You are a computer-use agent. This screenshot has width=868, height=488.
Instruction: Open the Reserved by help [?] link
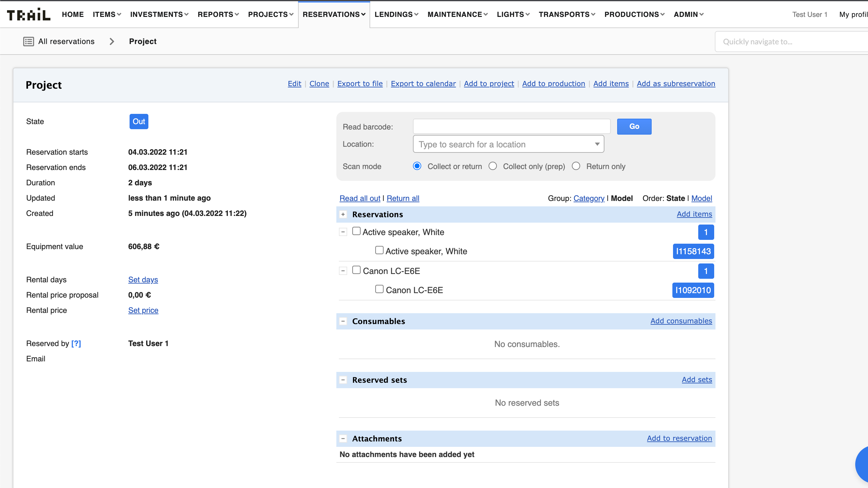[x=76, y=344]
